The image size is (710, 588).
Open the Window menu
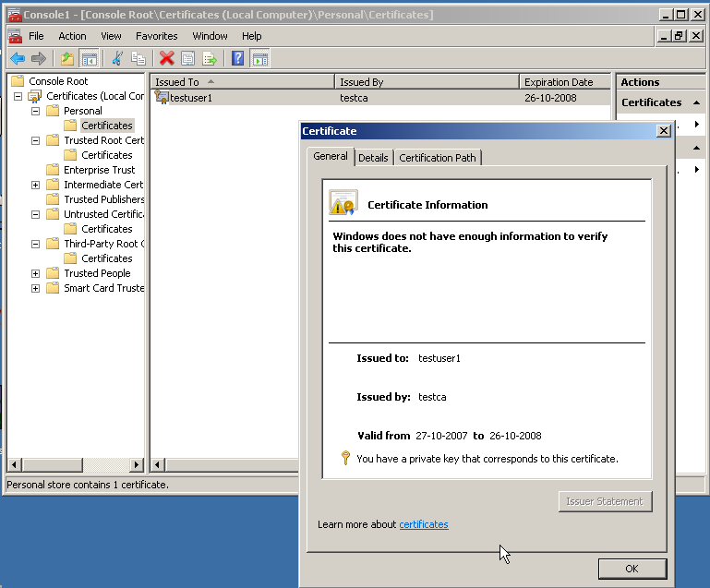coord(210,36)
